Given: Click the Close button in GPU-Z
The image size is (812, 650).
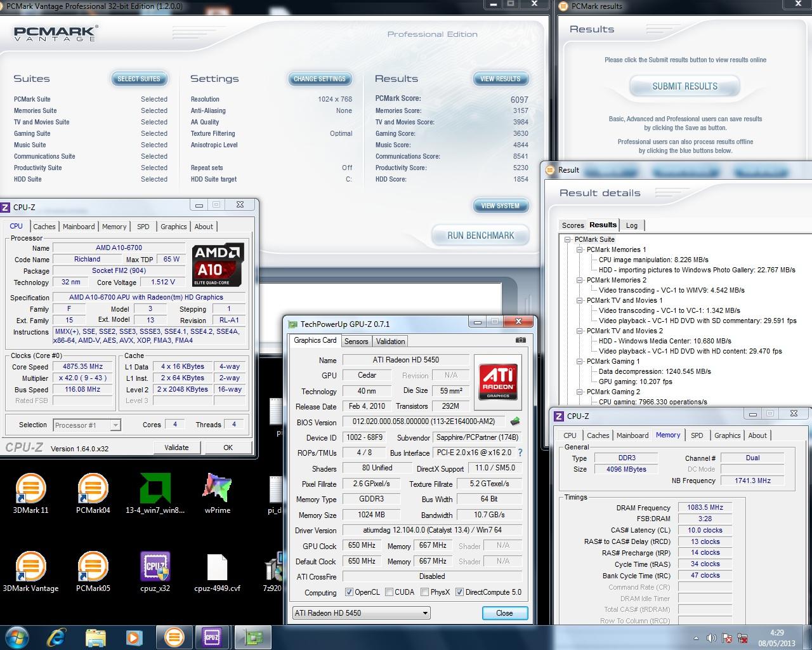Looking at the screenshot, I should click(x=504, y=613).
